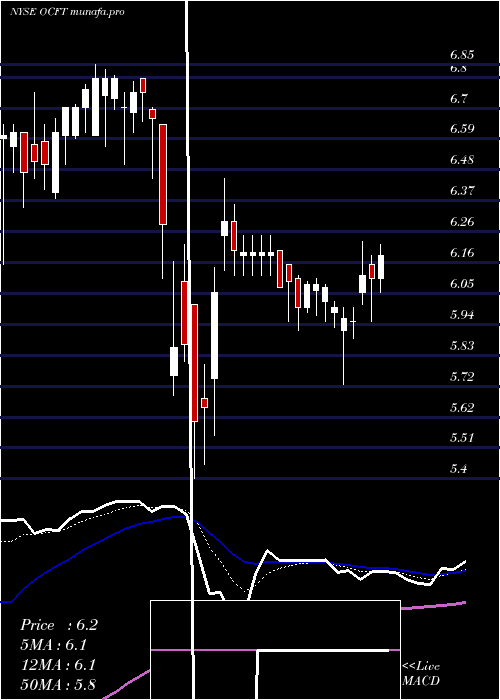Click the <<Live MACD label

(421, 674)
